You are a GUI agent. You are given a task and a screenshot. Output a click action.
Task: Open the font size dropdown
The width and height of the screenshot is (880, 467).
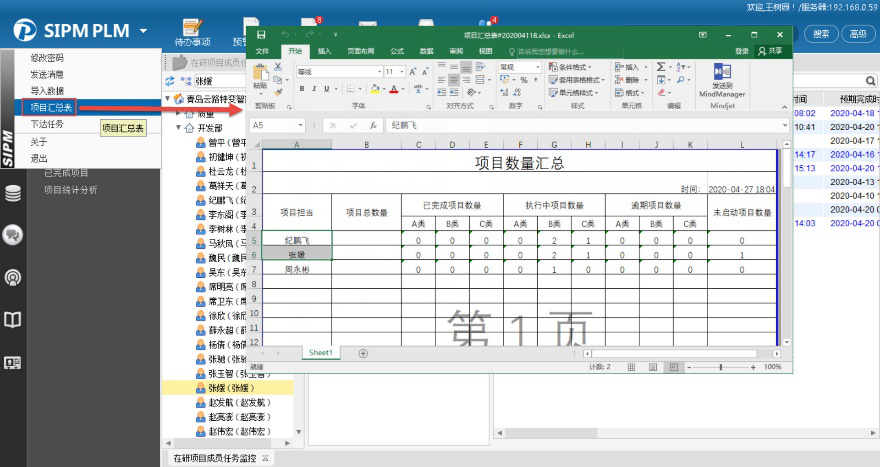(x=403, y=72)
